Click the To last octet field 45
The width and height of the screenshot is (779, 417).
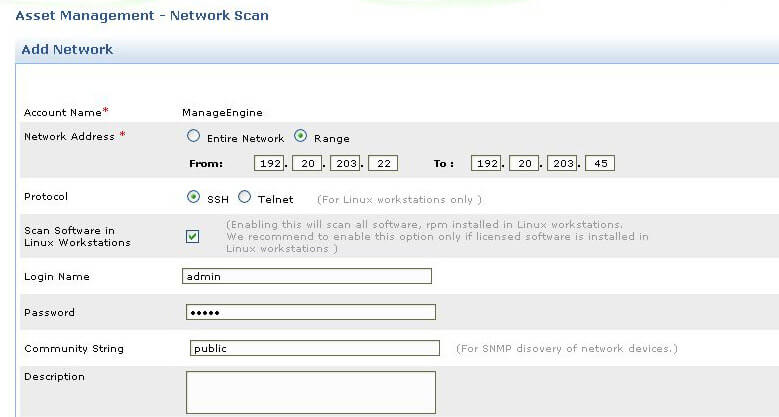point(599,163)
